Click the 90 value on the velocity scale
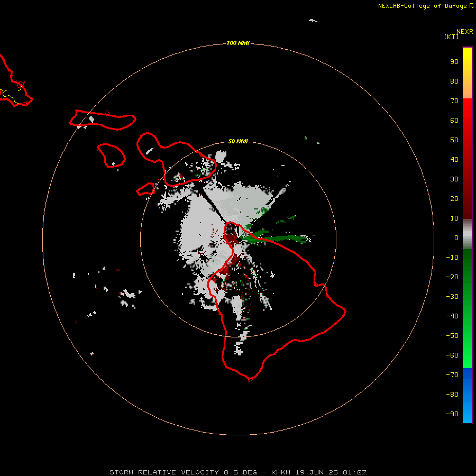The width and height of the screenshot is (476, 476). coord(454,62)
